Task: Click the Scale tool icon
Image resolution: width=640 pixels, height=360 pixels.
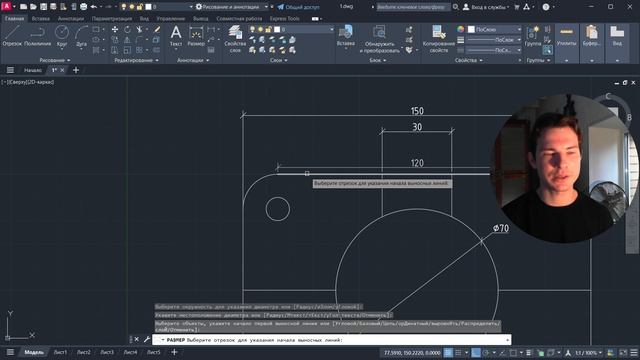Action: click(x=127, y=50)
